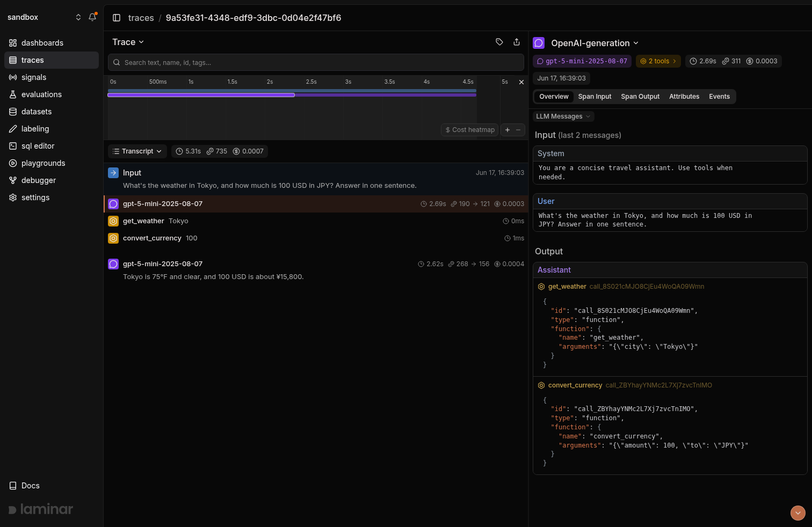Open the Events tab
The width and height of the screenshot is (812, 527).
(x=719, y=97)
